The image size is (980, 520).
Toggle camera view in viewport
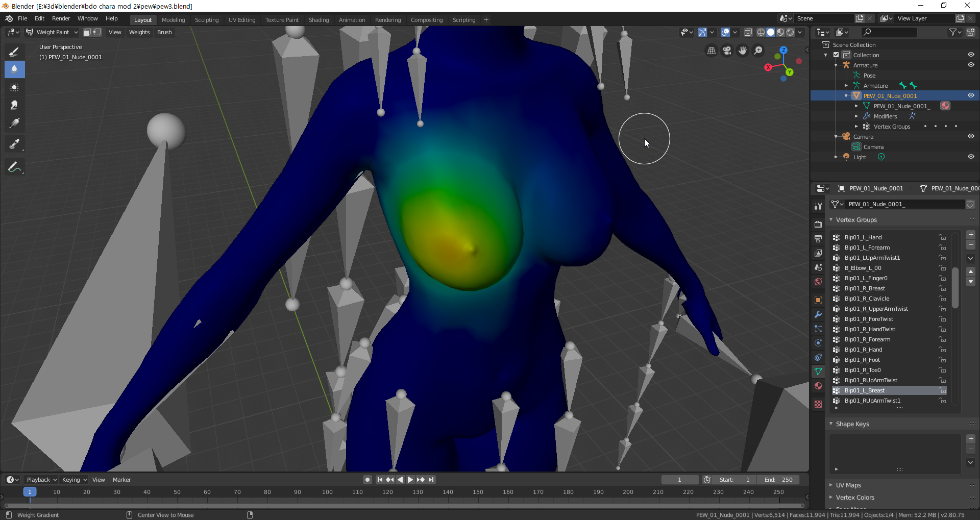click(x=727, y=51)
